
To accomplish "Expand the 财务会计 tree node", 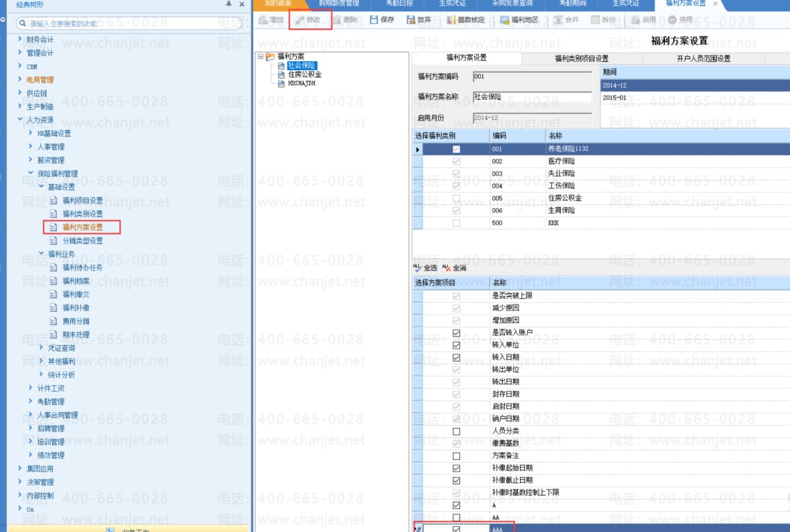I will click(x=19, y=39).
